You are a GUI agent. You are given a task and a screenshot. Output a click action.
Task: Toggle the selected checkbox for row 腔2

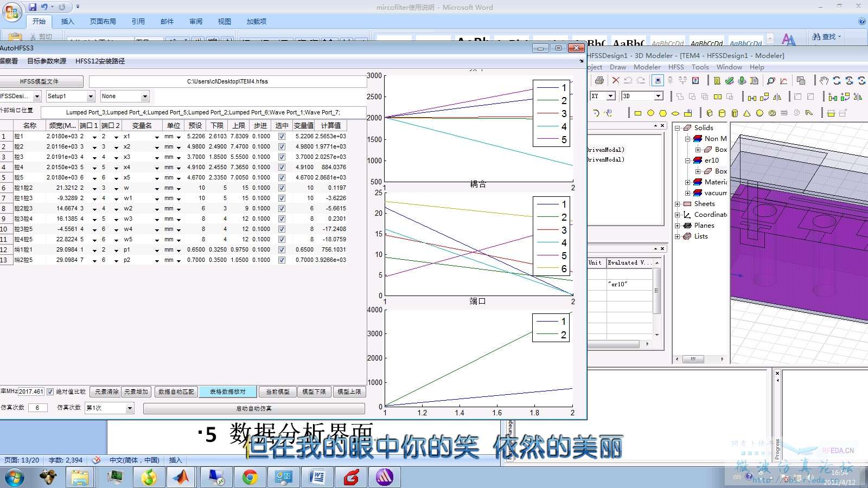(282, 147)
